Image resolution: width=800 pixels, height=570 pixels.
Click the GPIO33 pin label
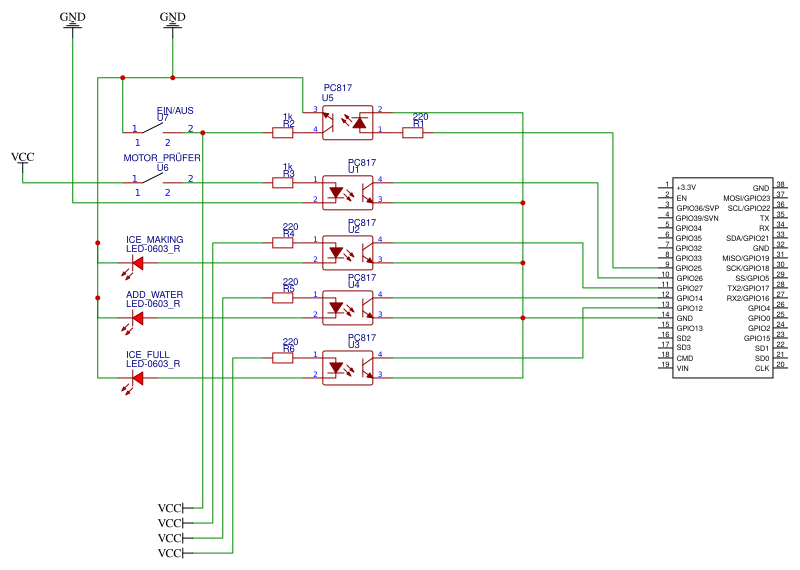689,258
